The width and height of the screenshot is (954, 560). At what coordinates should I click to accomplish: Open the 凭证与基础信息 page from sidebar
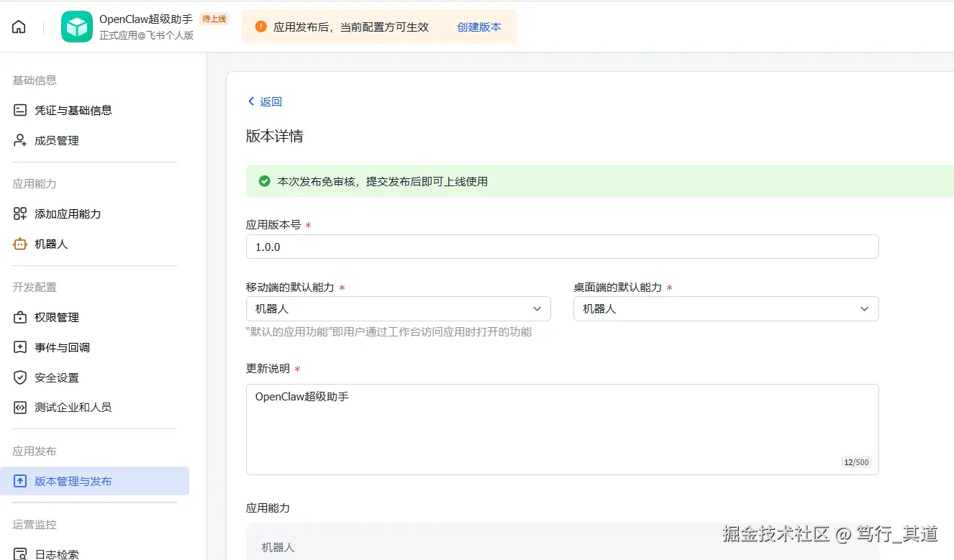[74, 109]
